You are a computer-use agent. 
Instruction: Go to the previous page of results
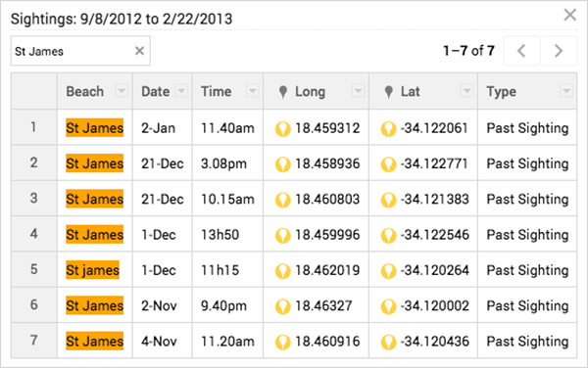[521, 51]
